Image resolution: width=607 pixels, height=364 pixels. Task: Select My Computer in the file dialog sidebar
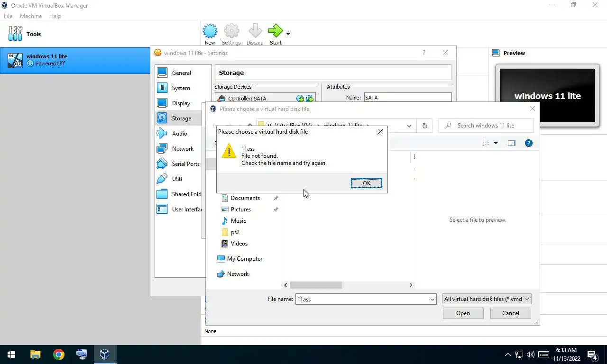[x=245, y=259]
